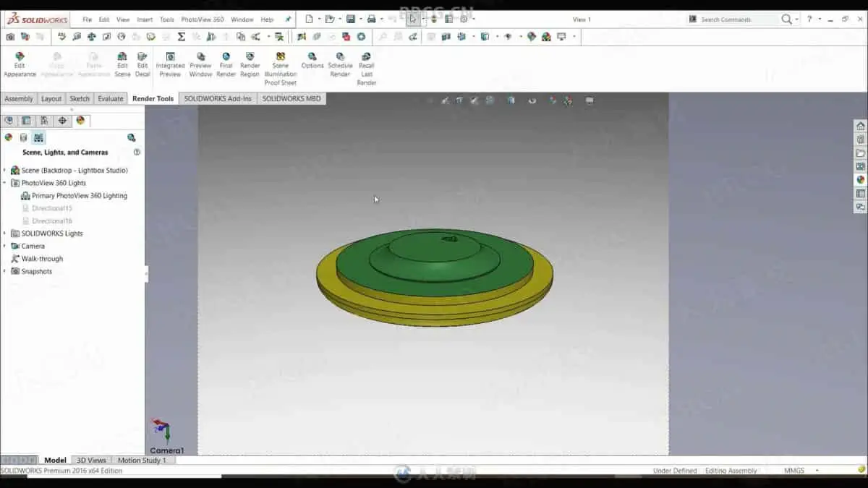Click the View Scene, Lights, and Cameras icon
868x488 pixels.
coord(38,137)
